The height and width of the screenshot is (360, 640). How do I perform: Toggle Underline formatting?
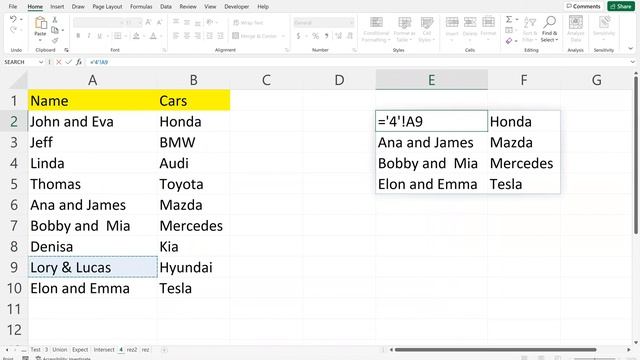(x=99, y=36)
